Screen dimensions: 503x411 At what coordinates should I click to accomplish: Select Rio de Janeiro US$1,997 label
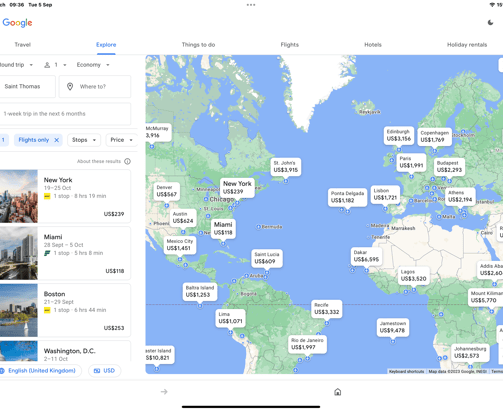[307, 344]
